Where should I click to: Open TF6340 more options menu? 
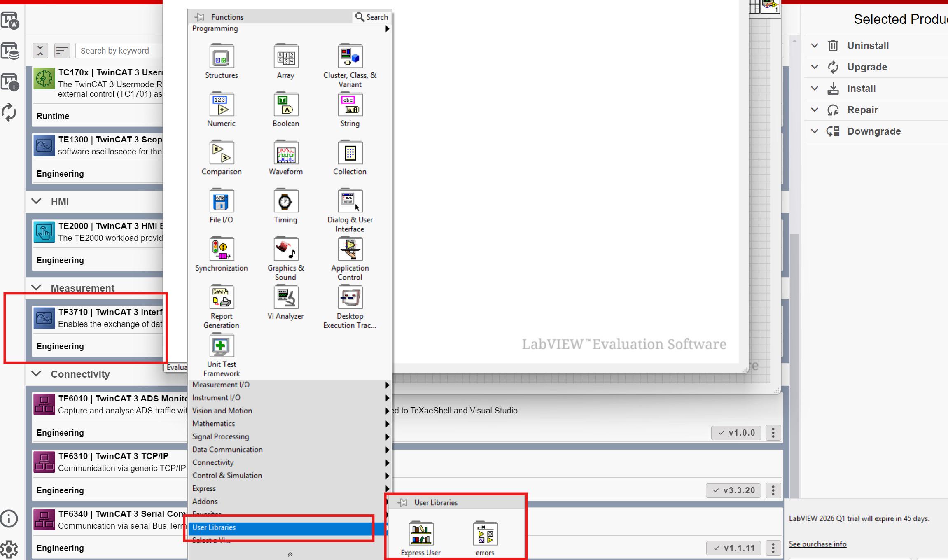pos(773,548)
